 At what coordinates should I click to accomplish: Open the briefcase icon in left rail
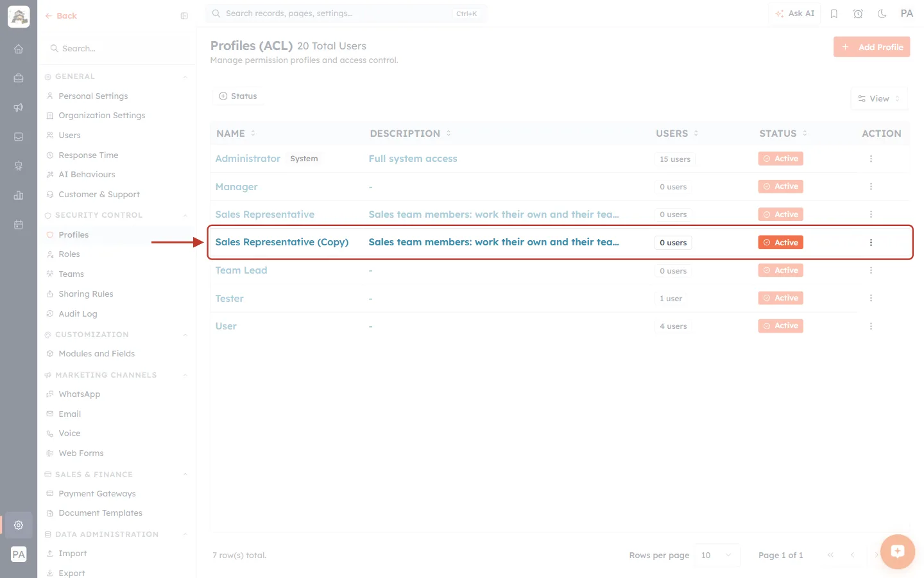click(x=19, y=78)
